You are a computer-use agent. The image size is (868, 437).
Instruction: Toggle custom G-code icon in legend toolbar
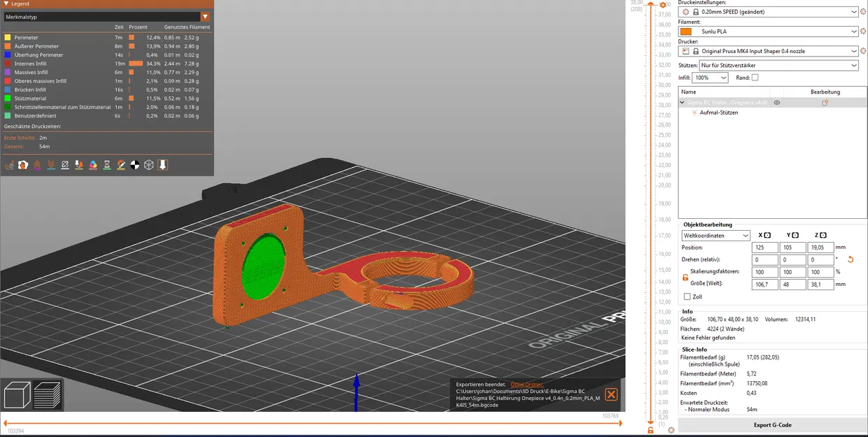(121, 165)
